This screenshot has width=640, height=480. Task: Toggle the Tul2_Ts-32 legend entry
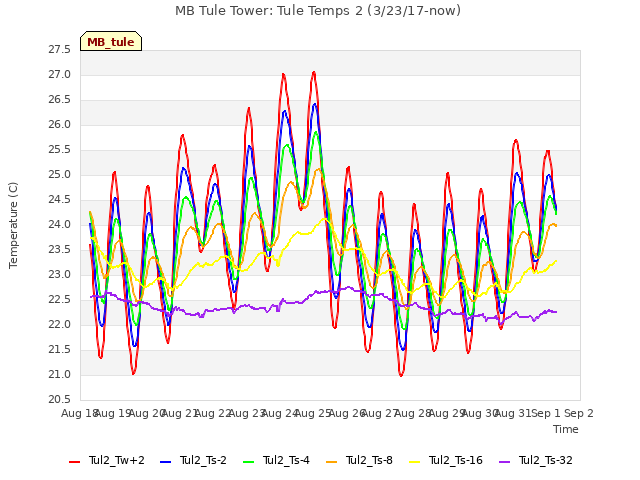(x=536, y=461)
